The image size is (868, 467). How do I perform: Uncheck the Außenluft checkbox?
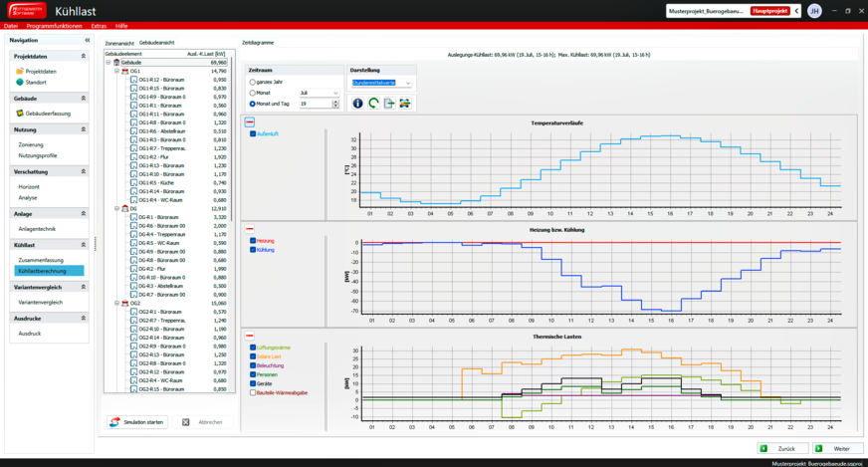coord(253,133)
